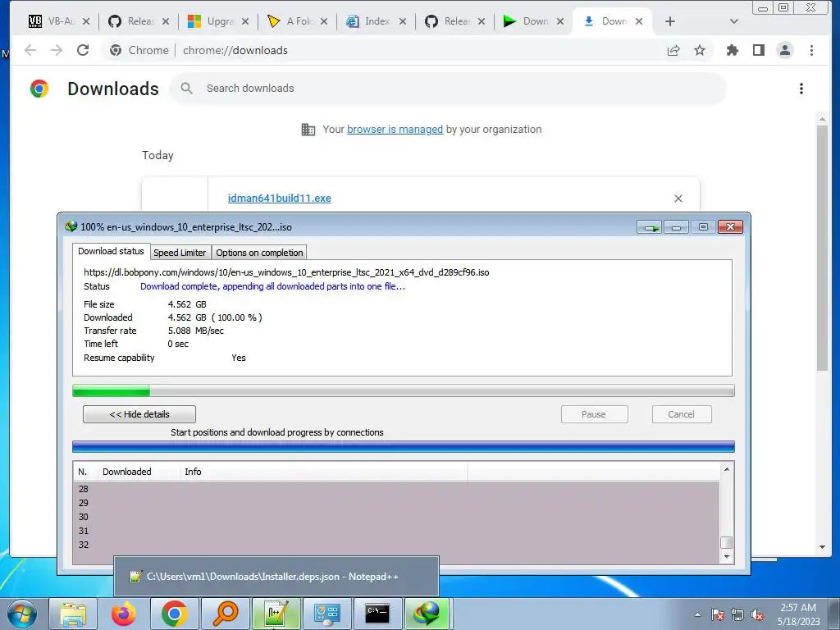The image size is (840, 630).
Task: Open the Upgrade browser tab with Microsoft logo
Action: pos(217,21)
